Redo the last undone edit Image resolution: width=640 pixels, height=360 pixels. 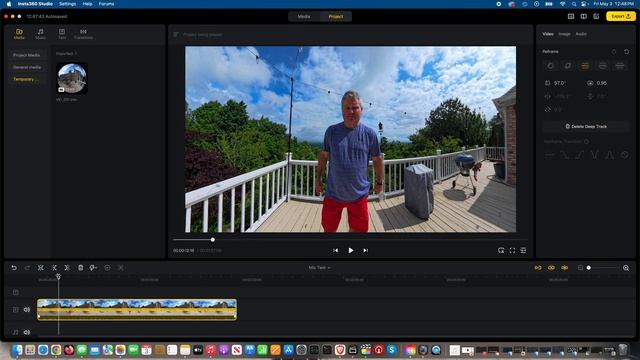(x=27, y=268)
